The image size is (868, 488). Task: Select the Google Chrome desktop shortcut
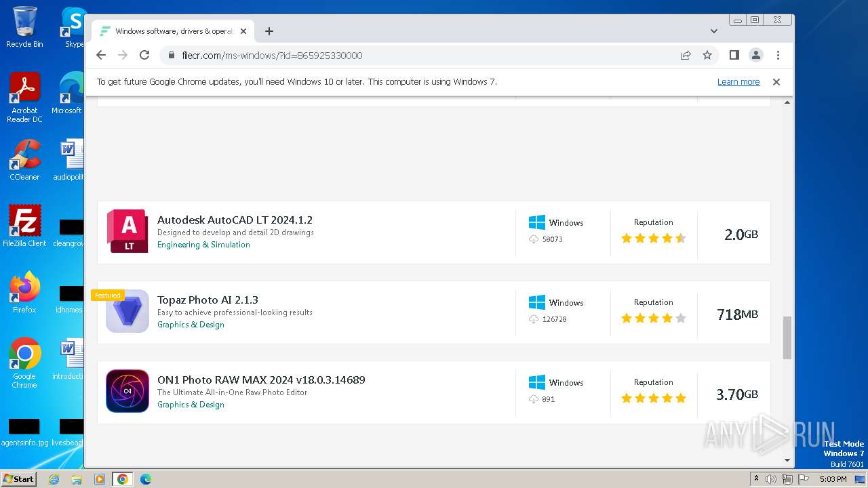24,363
